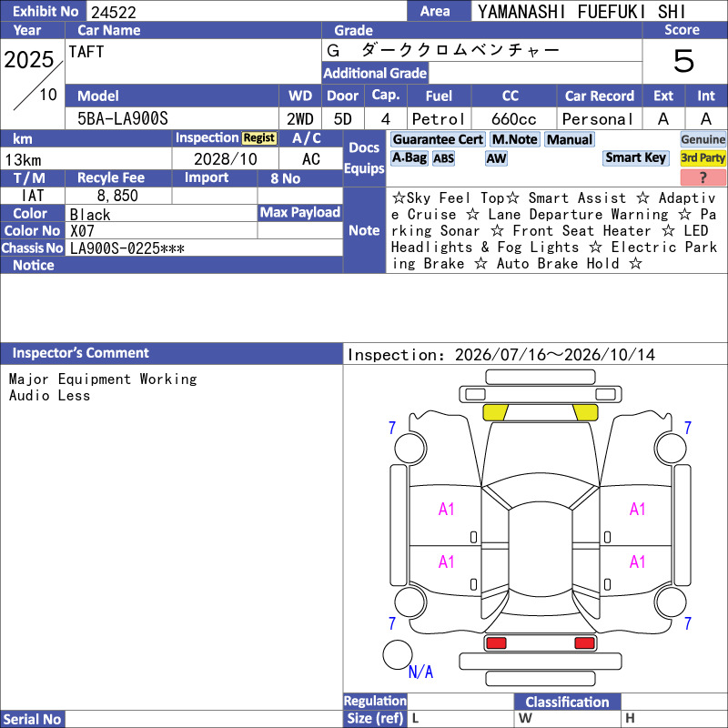
Task: Click the Additional Grade label
Action: pos(375,73)
